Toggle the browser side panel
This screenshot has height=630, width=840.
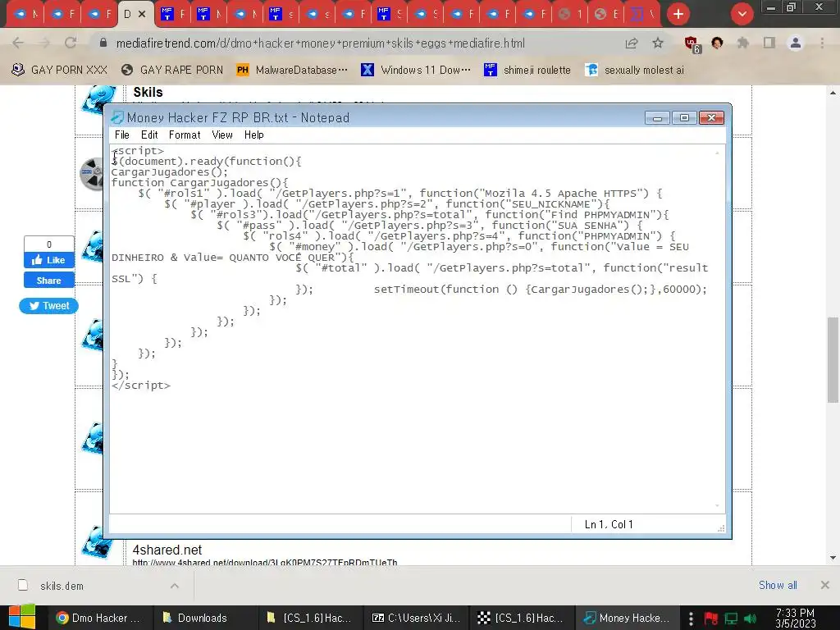pos(769,43)
